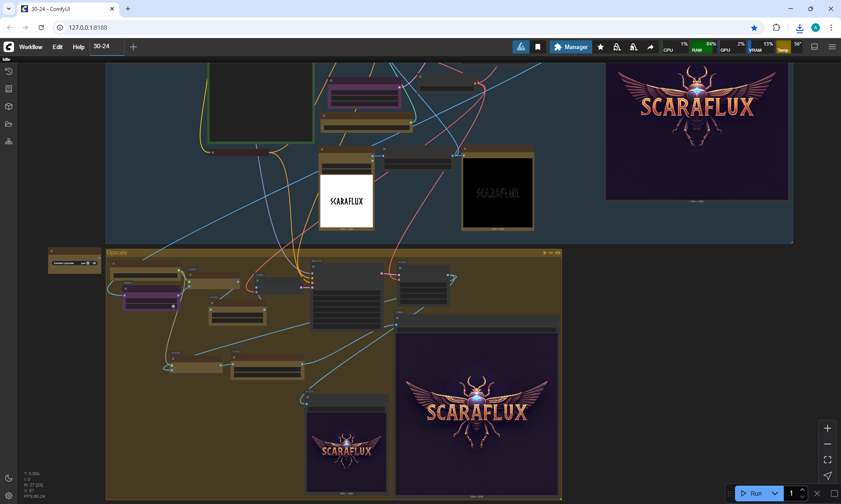Open the Workflow menu
Image resolution: width=841 pixels, height=504 pixels.
click(x=31, y=47)
